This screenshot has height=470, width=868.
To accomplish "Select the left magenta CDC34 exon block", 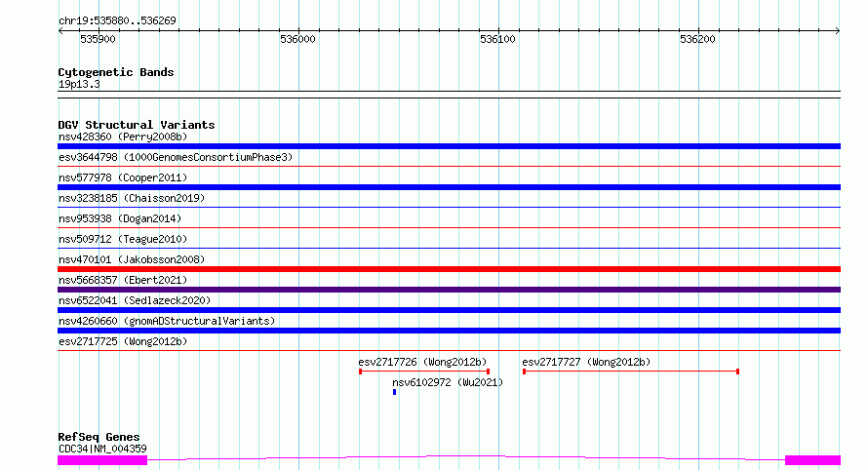I will click(x=102, y=460).
